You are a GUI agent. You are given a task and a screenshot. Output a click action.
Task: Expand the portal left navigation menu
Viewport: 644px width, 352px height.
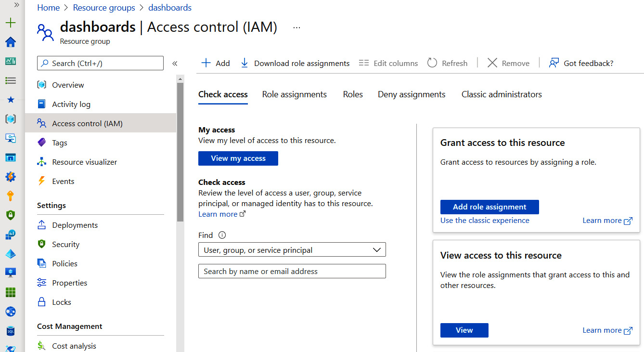coord(16,4)
